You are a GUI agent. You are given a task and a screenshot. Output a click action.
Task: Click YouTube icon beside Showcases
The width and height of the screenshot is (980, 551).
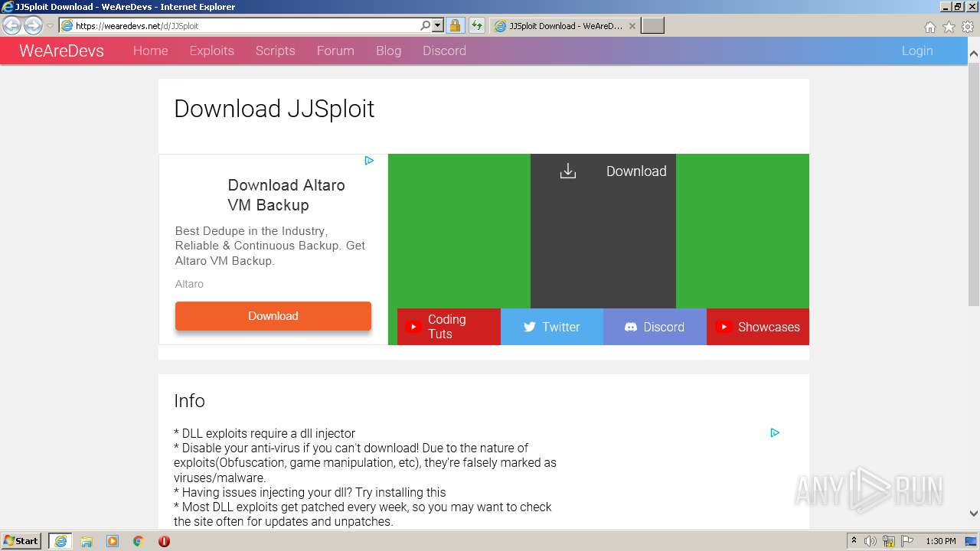click(723, 327)
